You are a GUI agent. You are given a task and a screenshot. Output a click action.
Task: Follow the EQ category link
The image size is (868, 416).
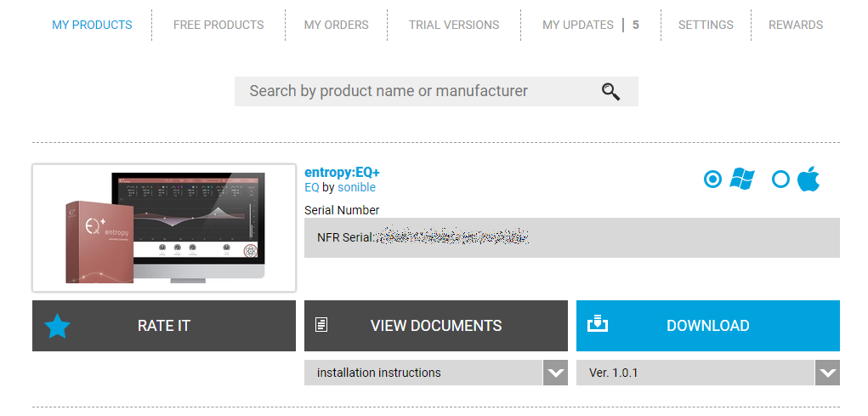tap(312, 187)
